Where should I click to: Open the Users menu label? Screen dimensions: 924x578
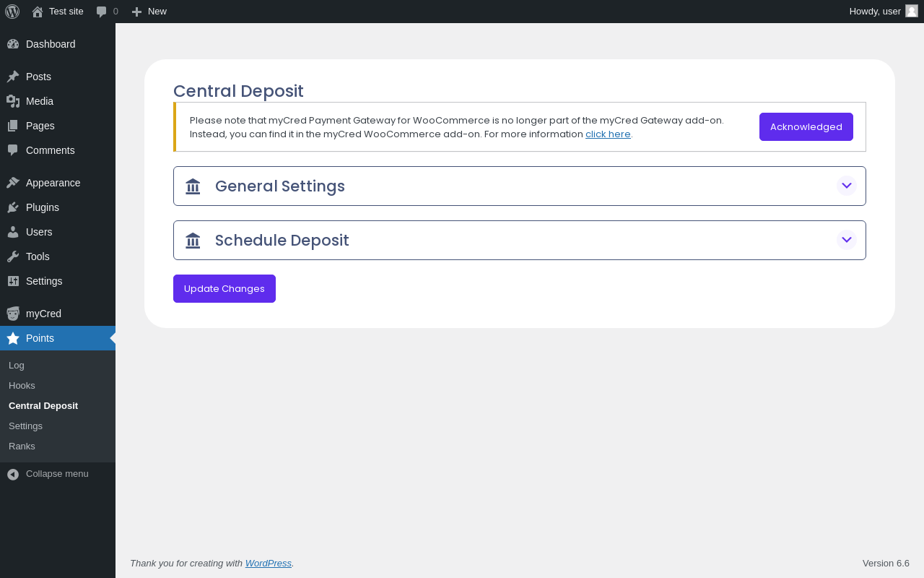click(39, 232)
